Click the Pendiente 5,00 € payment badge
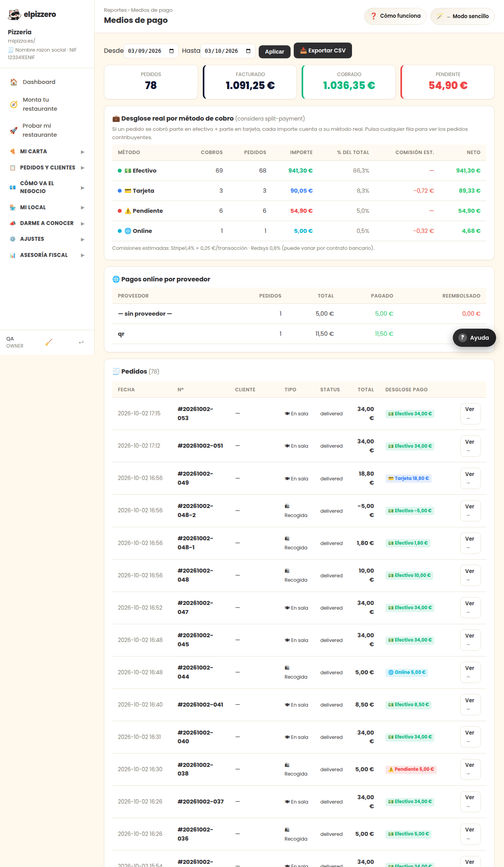The height and width of the screenshot is (867, 504). tap(411, 769)
